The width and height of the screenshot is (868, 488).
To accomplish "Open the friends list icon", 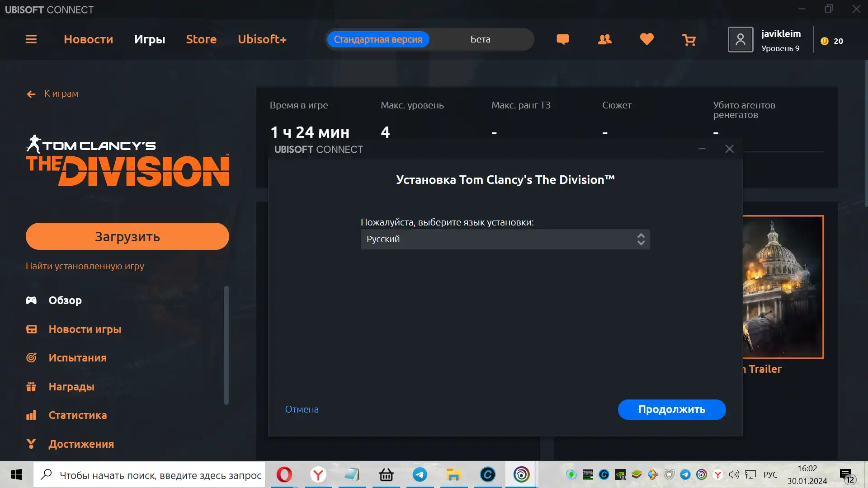I will (x=604, y=40).
